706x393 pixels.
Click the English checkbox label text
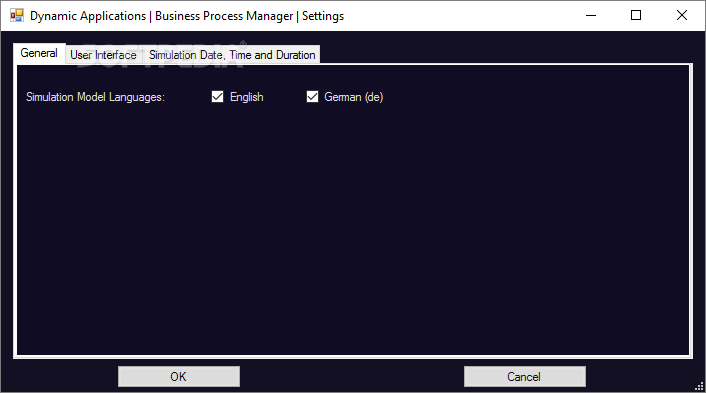(246, 97)
